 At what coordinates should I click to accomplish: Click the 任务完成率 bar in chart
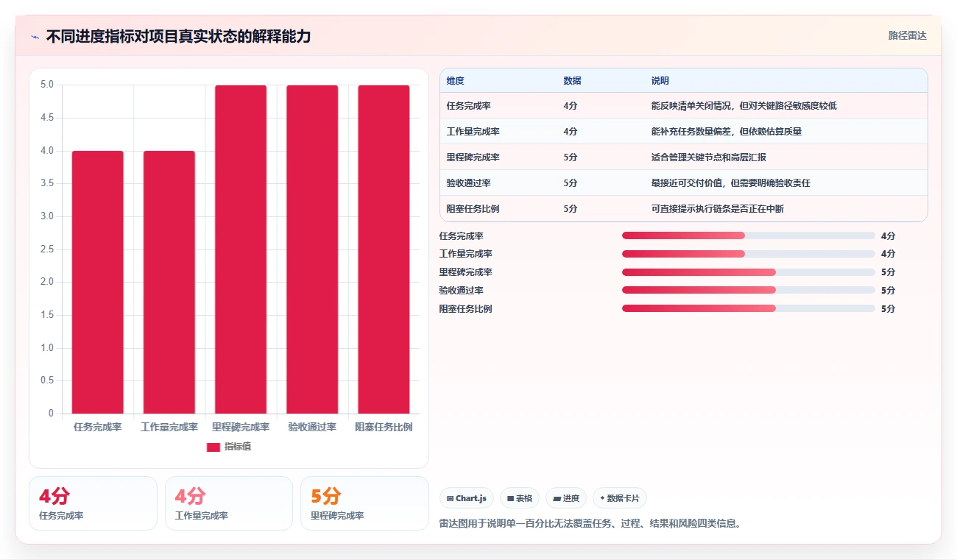pyautogui.click(x=97, y=282)
